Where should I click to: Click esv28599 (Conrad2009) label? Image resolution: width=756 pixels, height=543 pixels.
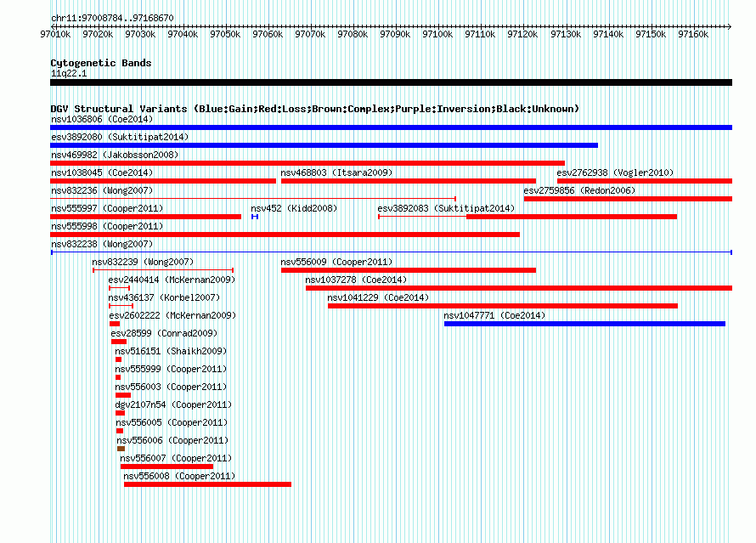[x=164, y=333]
